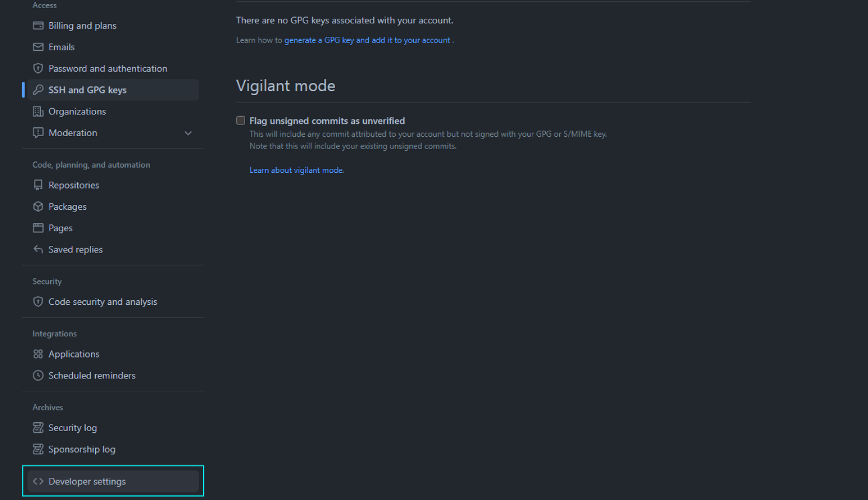Click the code brackets icon for Developer settings
This screenshot has width=868, height=500.
38,481
